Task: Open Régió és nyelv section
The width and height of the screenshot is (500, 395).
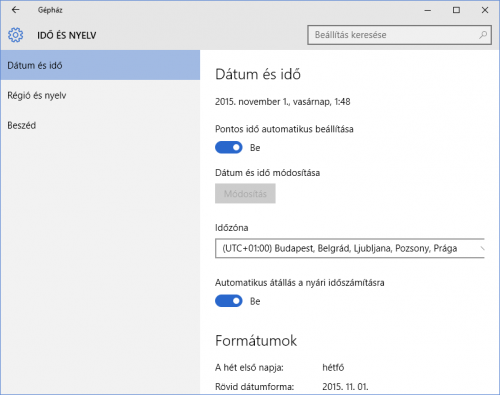Action: (x=100, y=95)
